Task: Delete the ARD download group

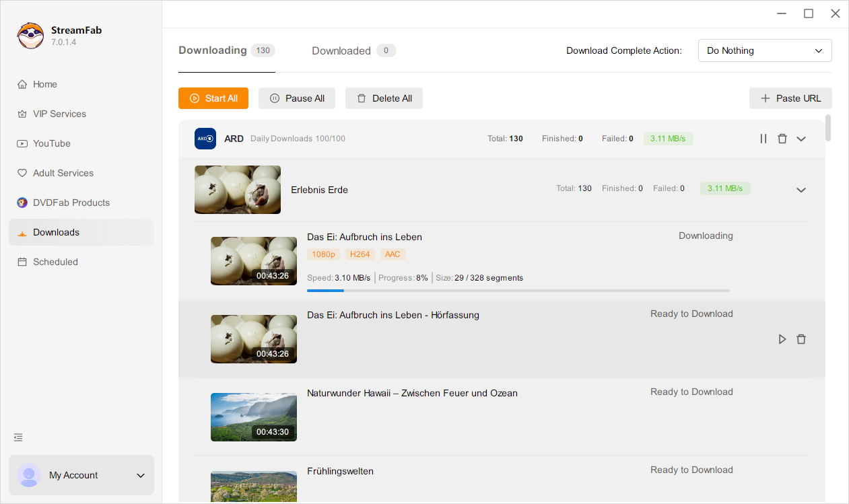Action: tap(782, 139)
